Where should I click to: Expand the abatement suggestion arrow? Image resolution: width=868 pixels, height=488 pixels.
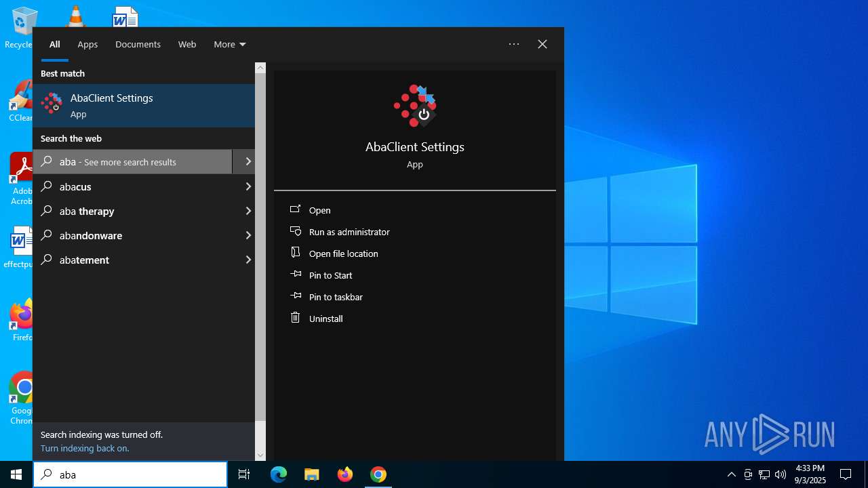click(248, 260)
